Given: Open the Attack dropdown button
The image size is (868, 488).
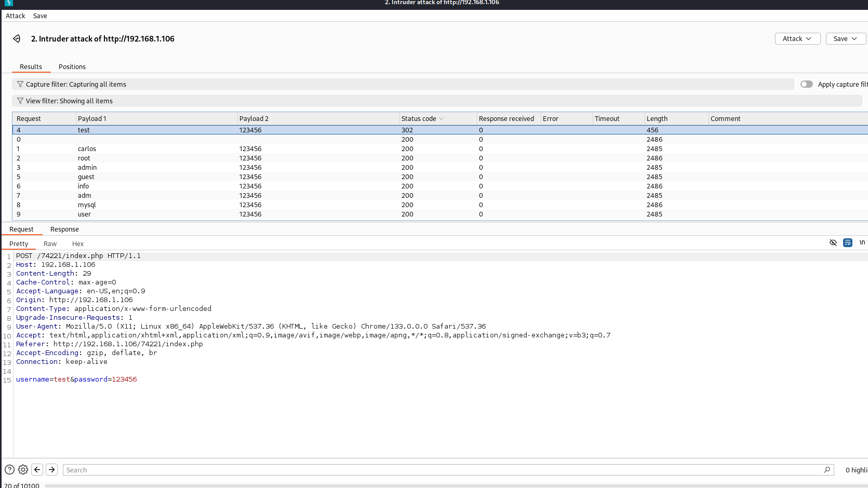Looking at the screenshot, I should [x=797, y=39].
